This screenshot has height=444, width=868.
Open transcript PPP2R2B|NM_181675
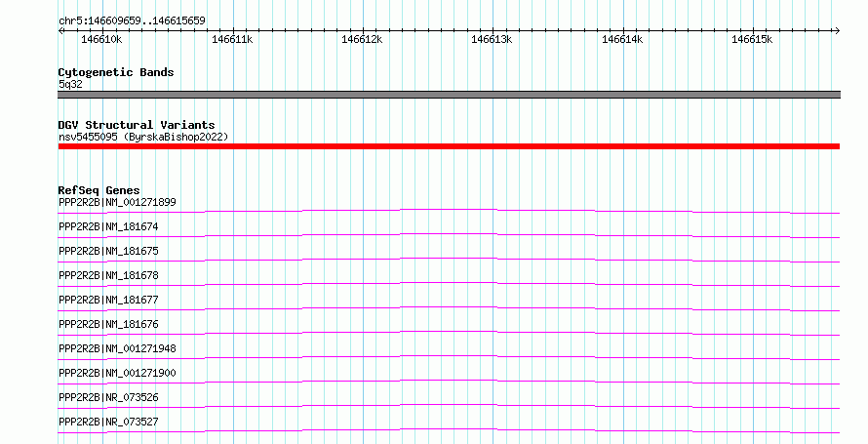pos(108,252)
